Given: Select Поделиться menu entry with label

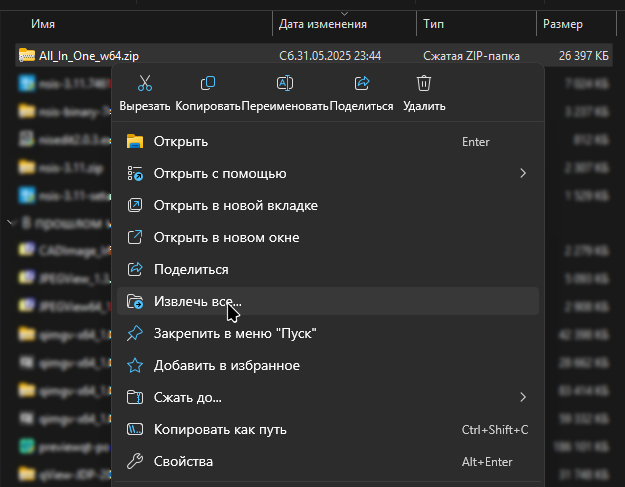Looking at the screenshot, I should (328, 269).
